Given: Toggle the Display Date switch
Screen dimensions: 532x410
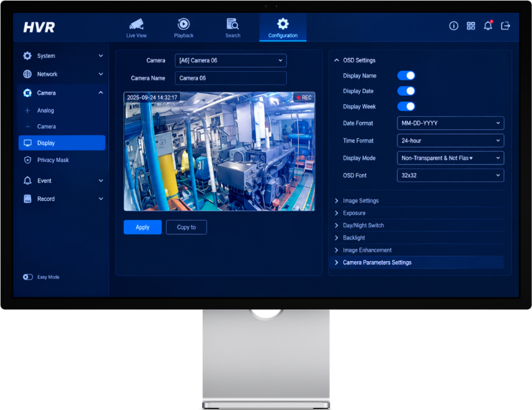Looking at the screenshot, I should pyautogui.click(x=406, y=91).
